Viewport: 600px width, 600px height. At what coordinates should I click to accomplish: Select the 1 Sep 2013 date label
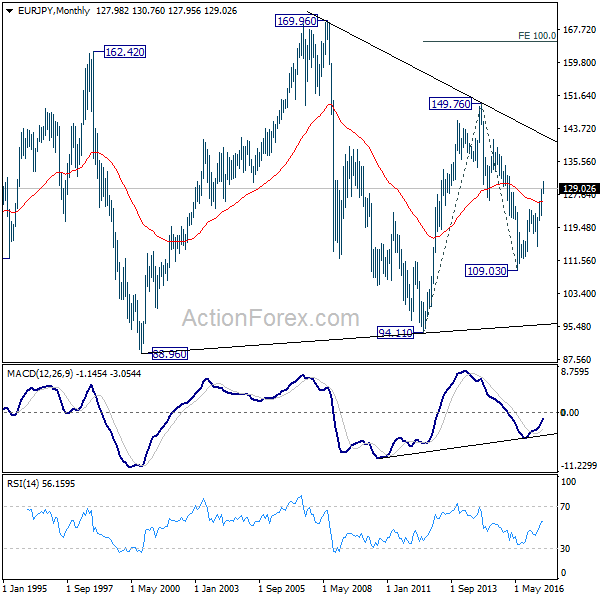coord(473,589)
